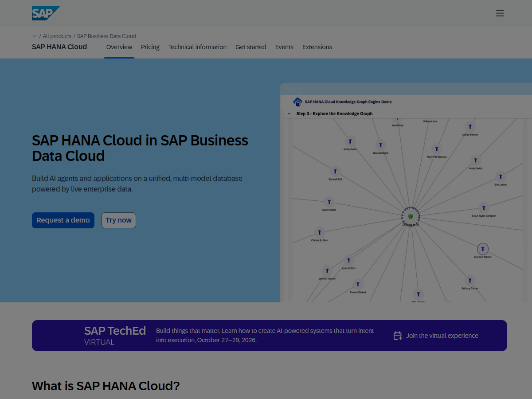Expand the breadcrumb chevron before All products

[35, 36]
